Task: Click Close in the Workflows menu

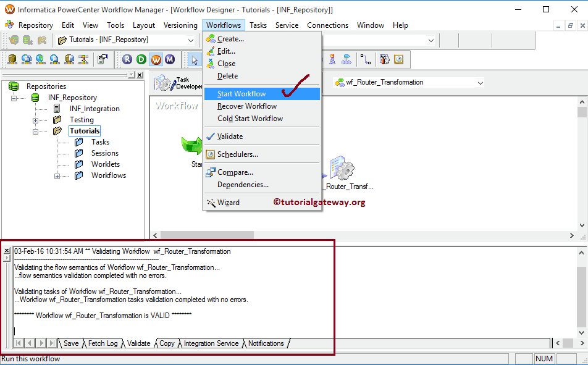Action: coord(262,64)
